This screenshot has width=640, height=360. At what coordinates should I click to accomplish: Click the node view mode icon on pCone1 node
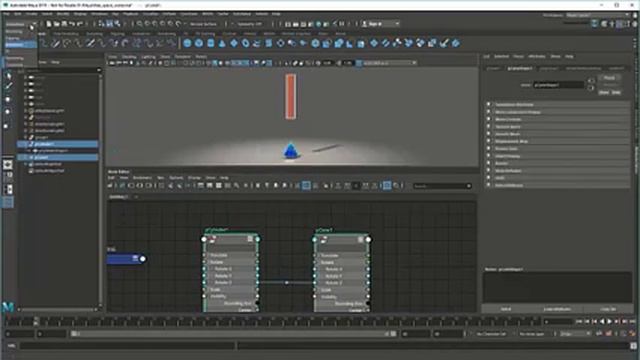tap(361, 239)
